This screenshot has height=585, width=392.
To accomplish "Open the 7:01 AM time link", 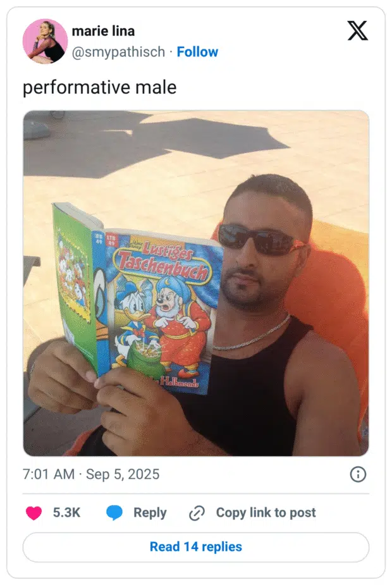I will 49,474.
